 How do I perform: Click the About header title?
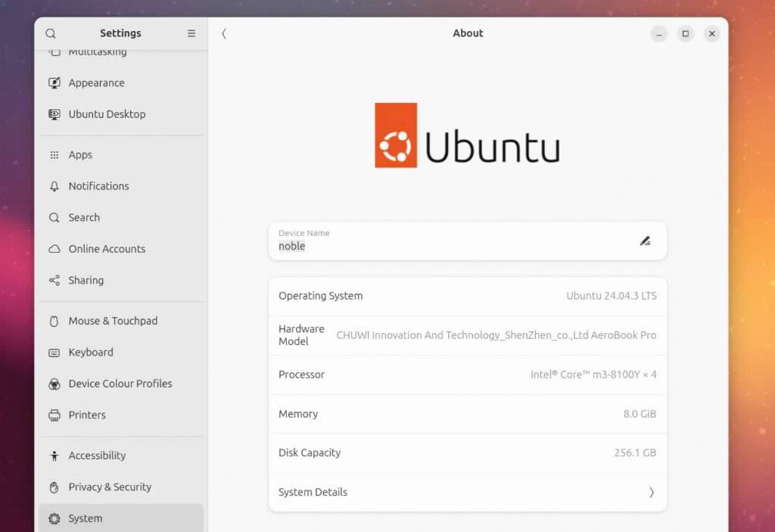468,33
